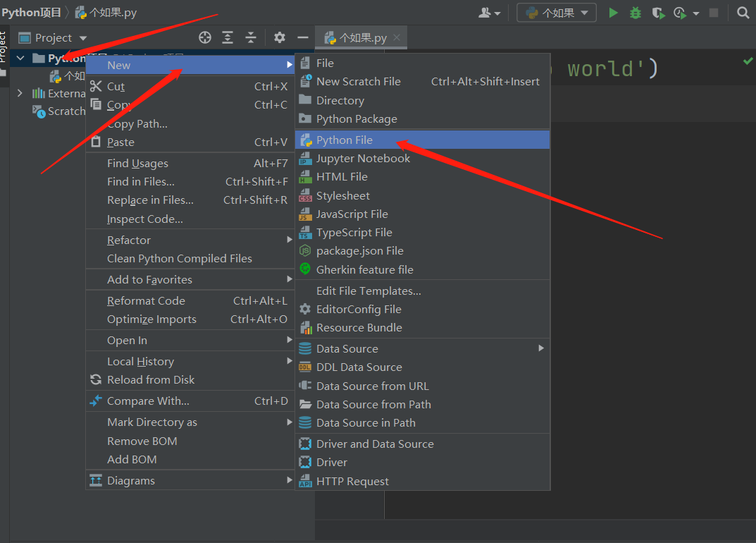The width and height of the screenshot is (756, 543).
Task: Click Inspect Code... entry
Action: pyautogui.click(x=190, y=219)
